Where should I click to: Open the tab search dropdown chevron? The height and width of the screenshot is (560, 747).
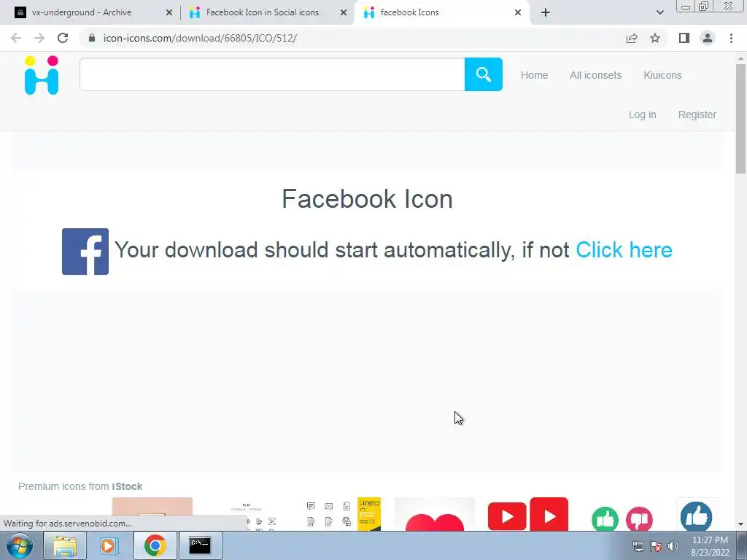tap(659, 12)
